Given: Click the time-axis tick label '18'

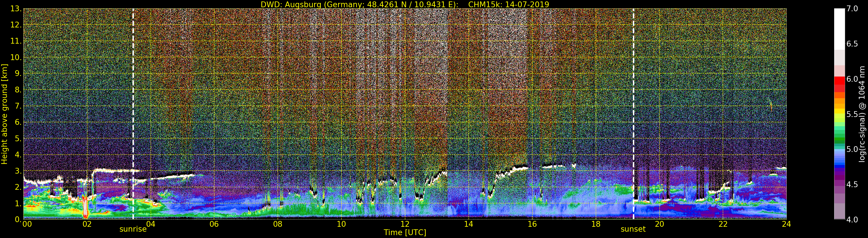Looking at the screenshot, I should (596, 224).
